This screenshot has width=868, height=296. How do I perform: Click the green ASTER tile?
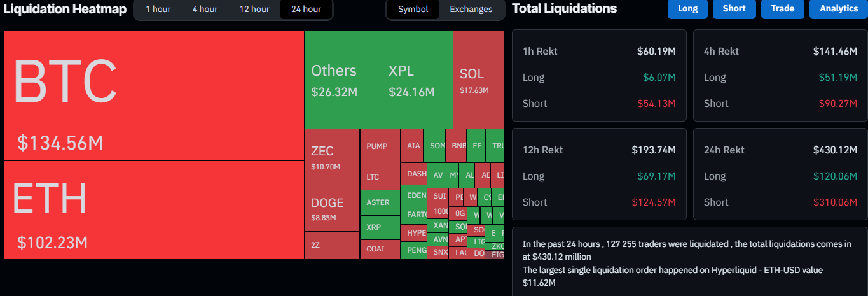[380, 202]
